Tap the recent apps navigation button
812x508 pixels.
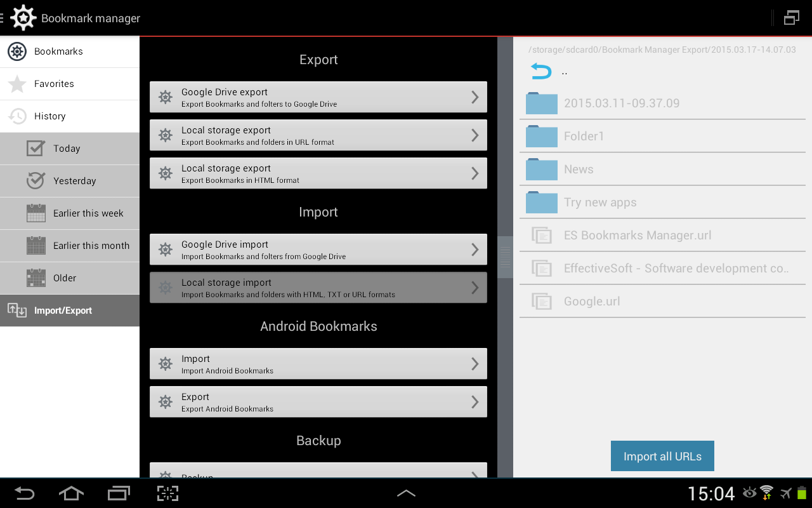tap(118, 493)
